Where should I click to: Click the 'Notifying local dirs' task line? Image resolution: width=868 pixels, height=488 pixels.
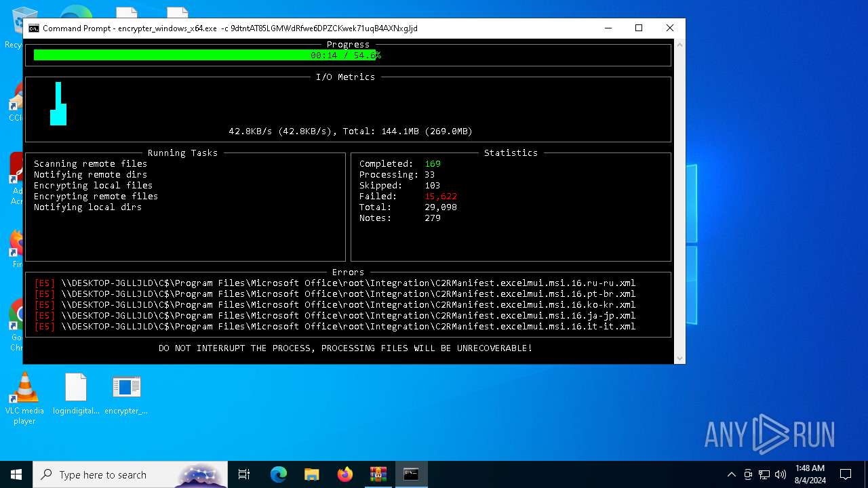click(x=87, y=207)
